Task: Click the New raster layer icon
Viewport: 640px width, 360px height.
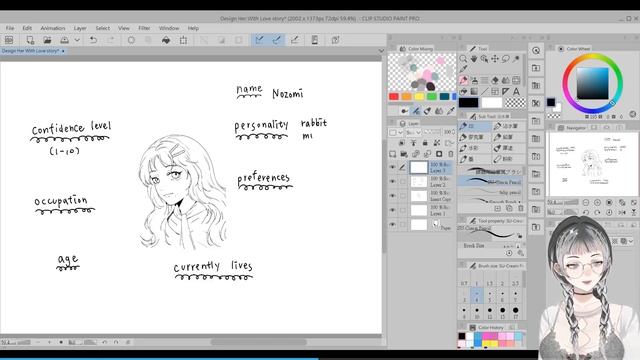Action: click(393, 154)
